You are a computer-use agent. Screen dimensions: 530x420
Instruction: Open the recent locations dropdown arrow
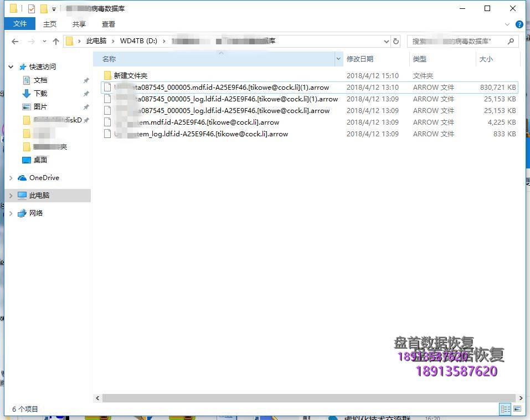44,41
